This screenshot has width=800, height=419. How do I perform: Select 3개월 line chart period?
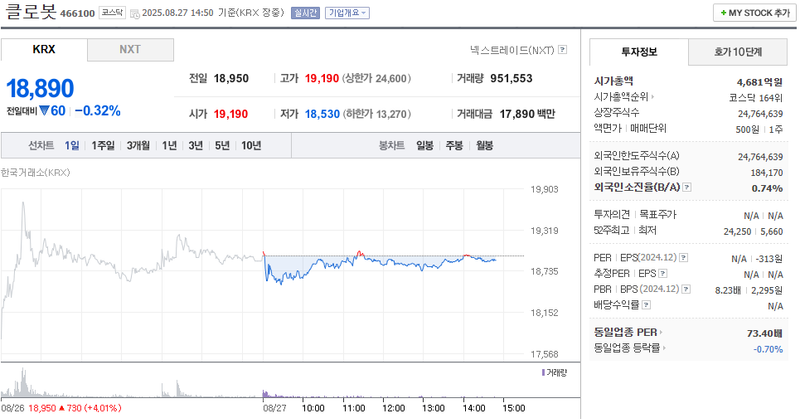pyautogui.click(x=138, y=145)
